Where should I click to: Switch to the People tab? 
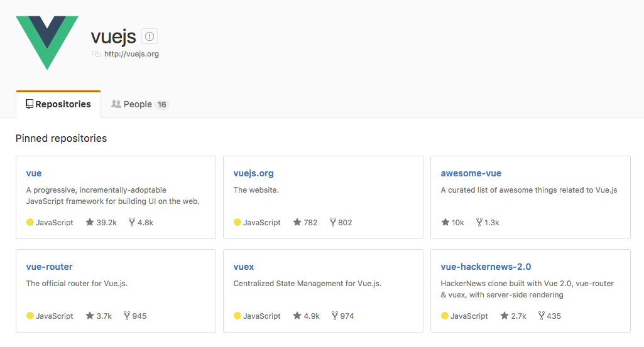139,104
